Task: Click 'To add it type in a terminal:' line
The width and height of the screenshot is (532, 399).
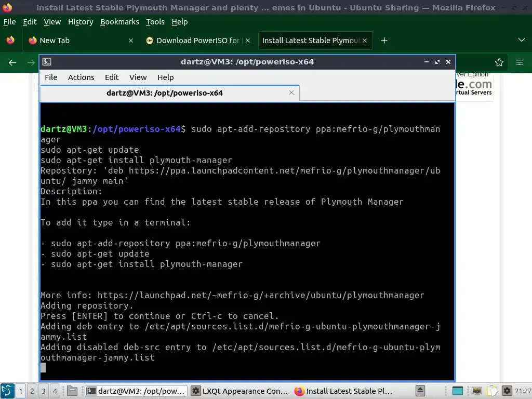Action: (x=115, y=222)
